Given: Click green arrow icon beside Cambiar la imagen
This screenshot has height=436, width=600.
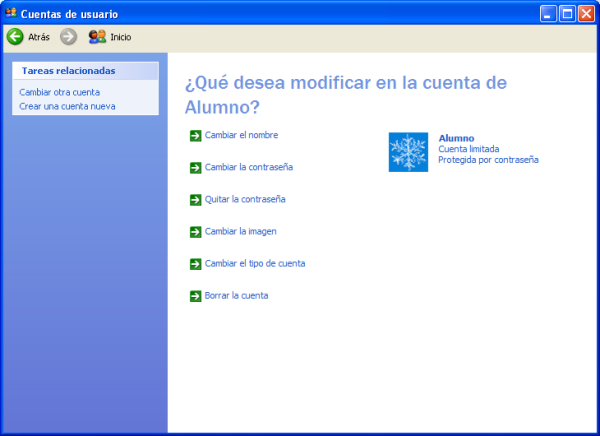Looking at the screenshot, I should (195, 231).
